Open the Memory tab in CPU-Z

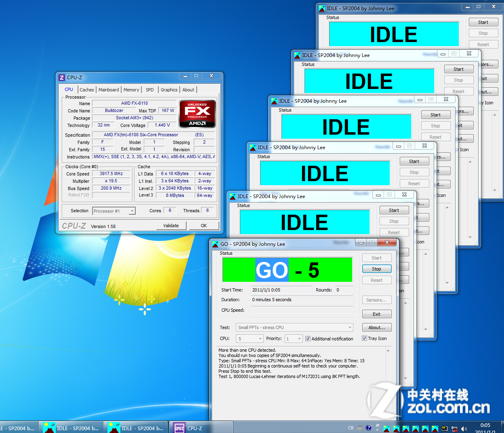[x=131, y=90]
